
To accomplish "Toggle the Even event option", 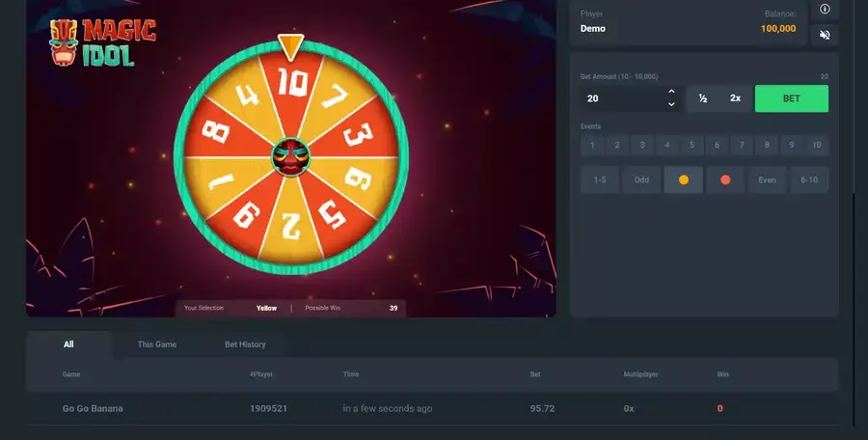I will pos(768,179).
